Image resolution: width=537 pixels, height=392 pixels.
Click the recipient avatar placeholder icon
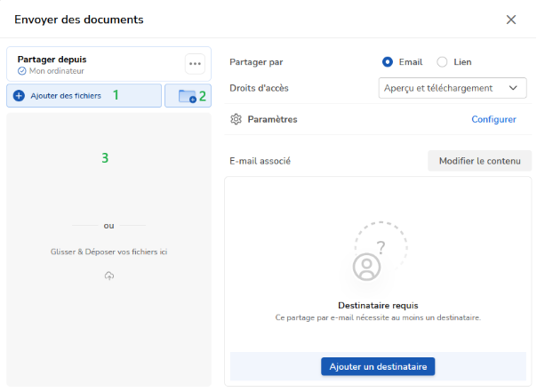(366, 267)
